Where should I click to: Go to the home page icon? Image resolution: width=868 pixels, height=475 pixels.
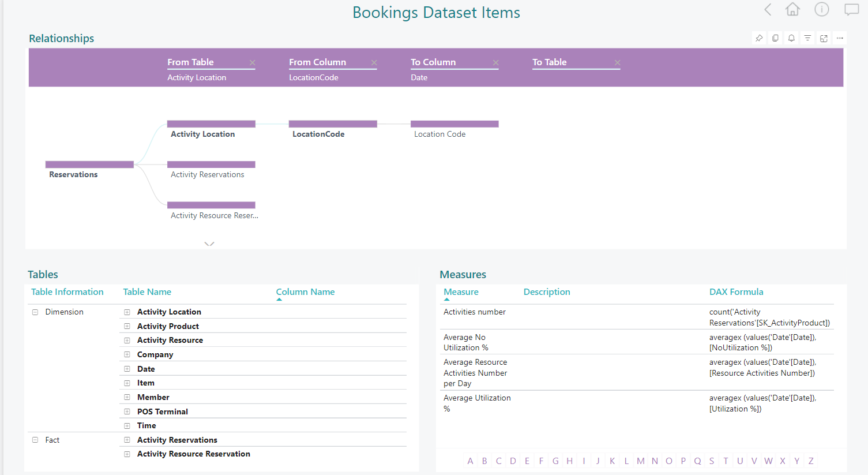tap(792, 10)
